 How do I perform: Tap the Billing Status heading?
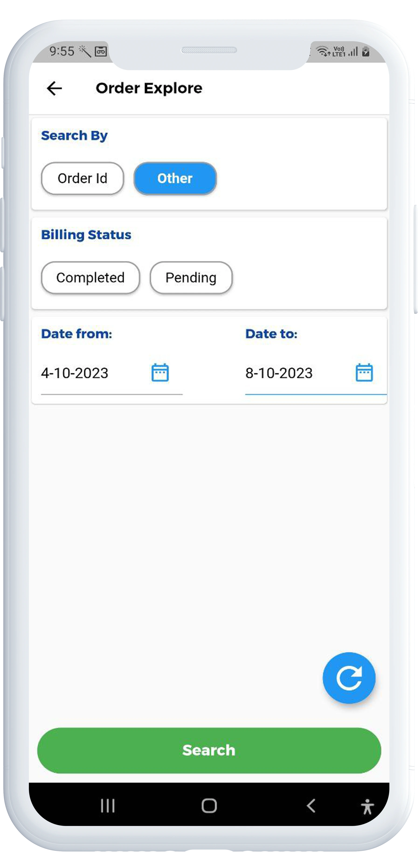click(86, 235)
